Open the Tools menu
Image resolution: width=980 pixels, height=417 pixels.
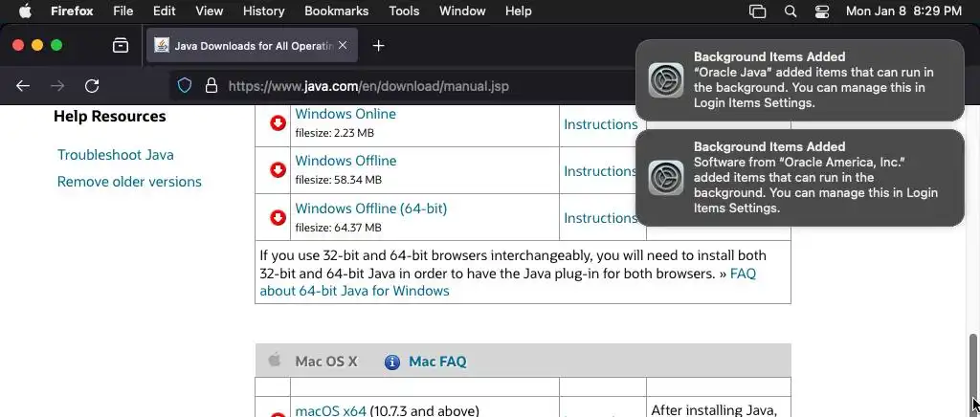pyautogui.click(x=404, y=11)
